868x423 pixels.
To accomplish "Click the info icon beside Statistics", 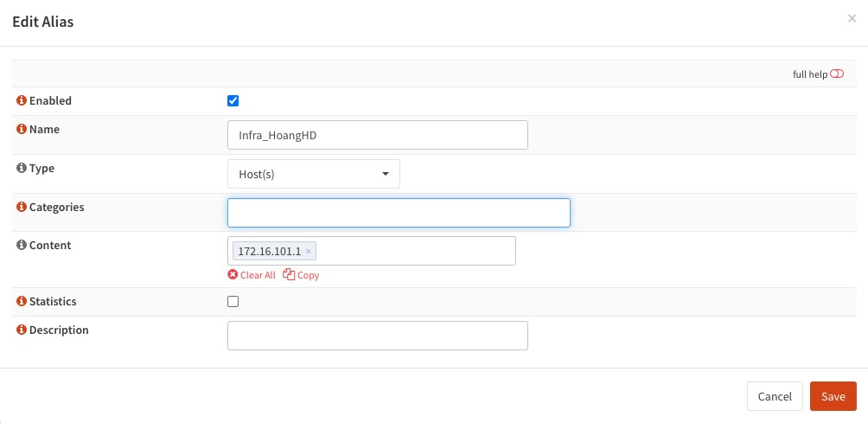I will (22, 301).
